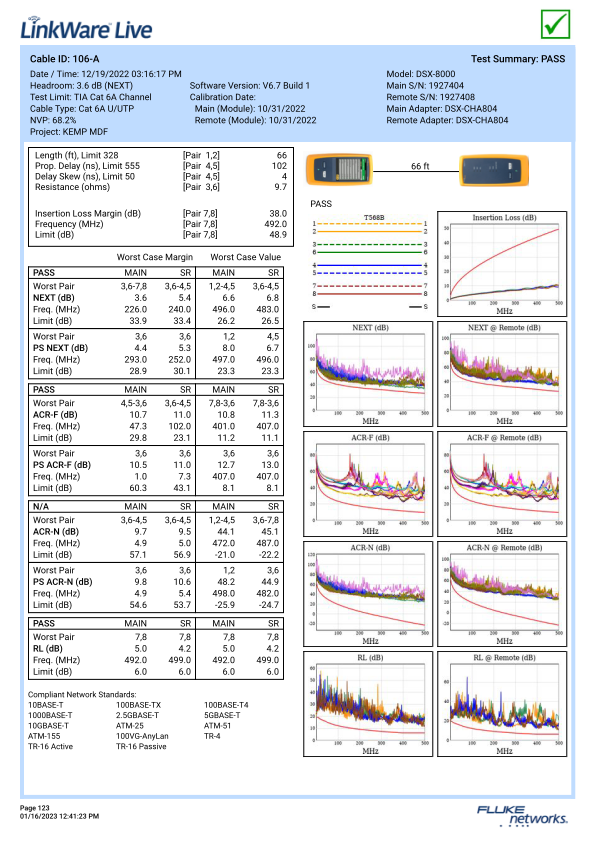Click the Cable ID: 106-A heading

[64, 59]
